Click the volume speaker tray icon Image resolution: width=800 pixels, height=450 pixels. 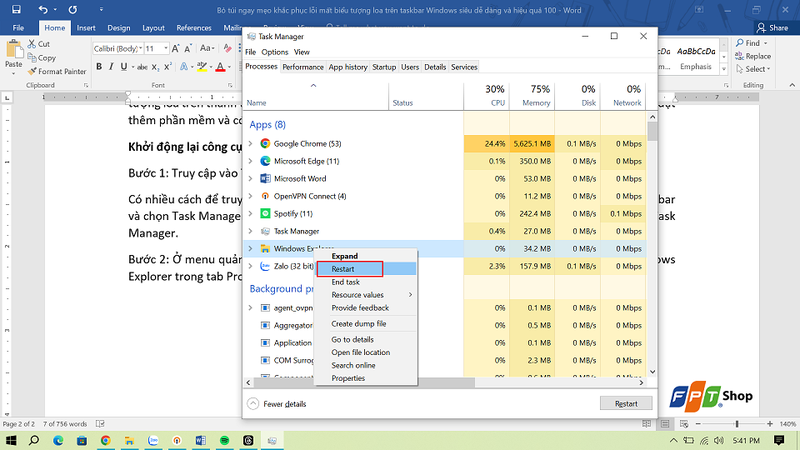click(719, 440)
